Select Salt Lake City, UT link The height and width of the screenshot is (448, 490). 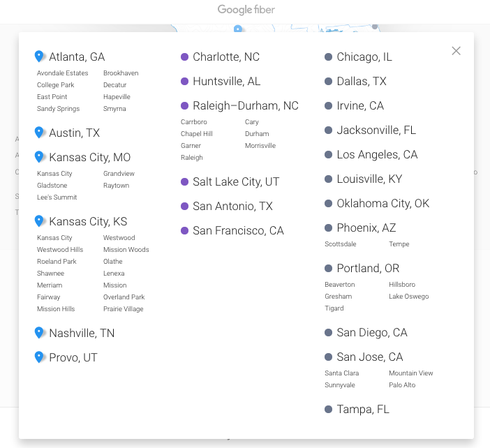tap(236, 182)
